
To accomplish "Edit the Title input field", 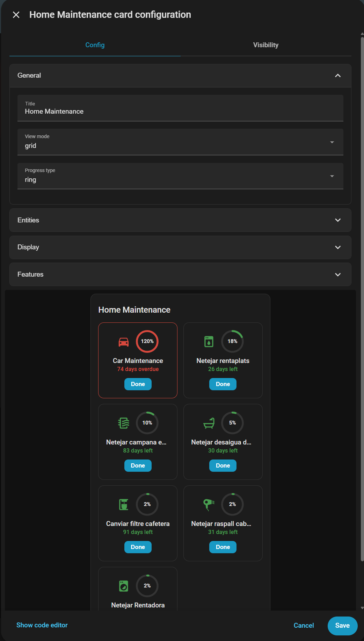I will 180,108.
